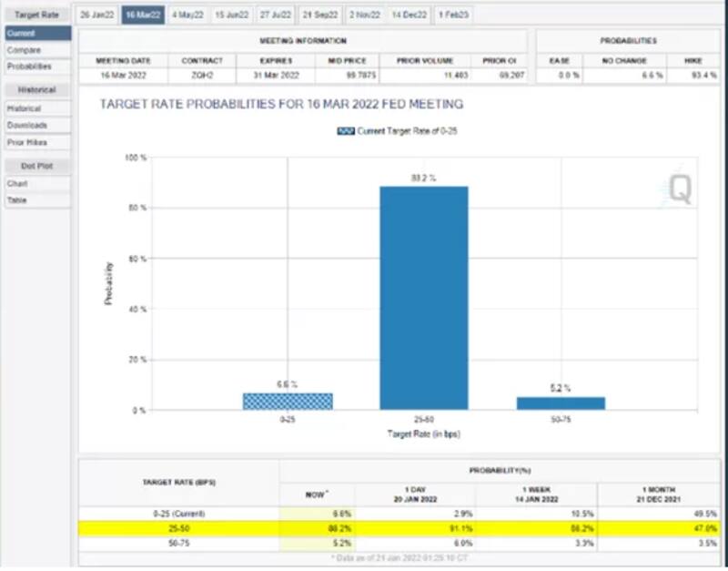Screen dimensions: 728x571
Task: View the 14 Dec22 meeting tab
Action: coord(410,15)
